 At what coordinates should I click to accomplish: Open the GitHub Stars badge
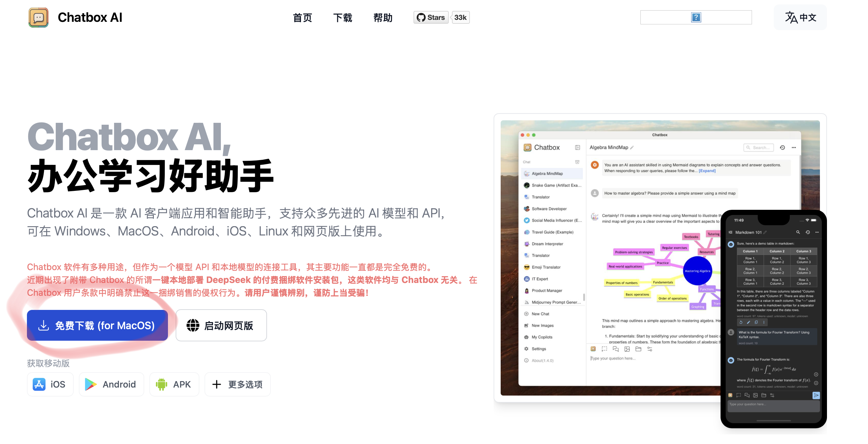[430, 17]
